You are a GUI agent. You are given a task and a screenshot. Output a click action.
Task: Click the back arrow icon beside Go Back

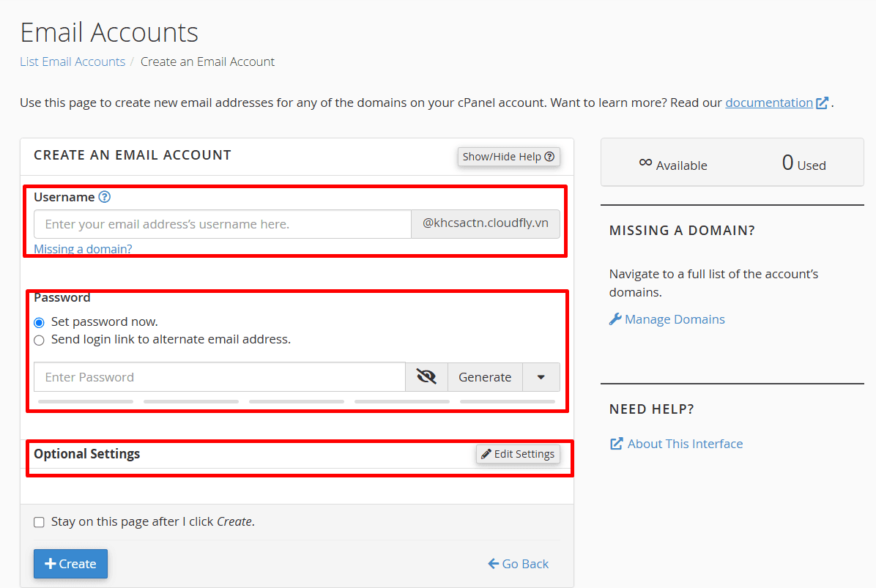click(494, 563)
